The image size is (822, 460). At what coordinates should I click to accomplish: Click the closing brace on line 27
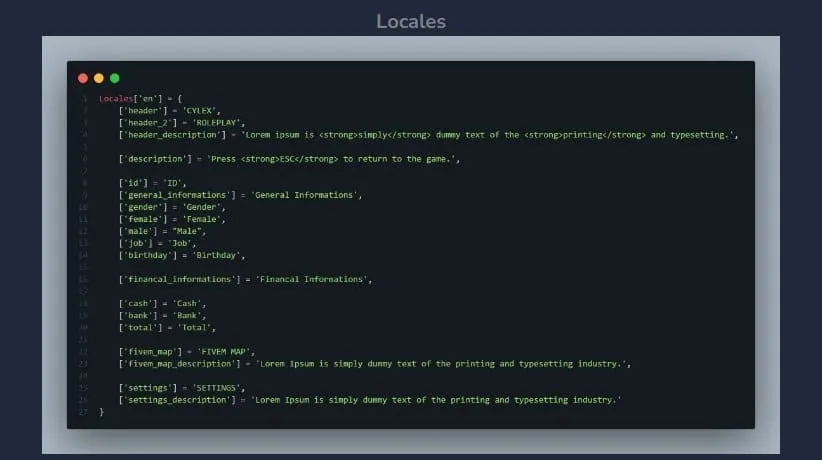coord(101,412)
